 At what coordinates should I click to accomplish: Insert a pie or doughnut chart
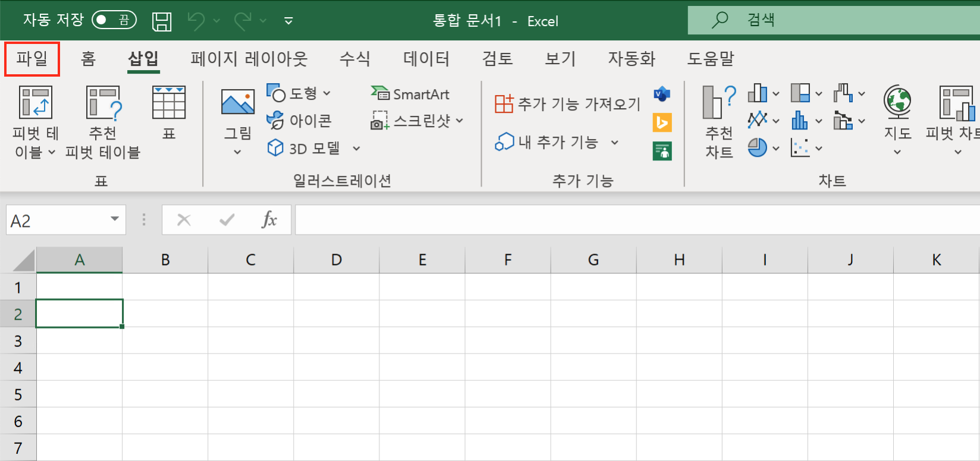point(758,147)
